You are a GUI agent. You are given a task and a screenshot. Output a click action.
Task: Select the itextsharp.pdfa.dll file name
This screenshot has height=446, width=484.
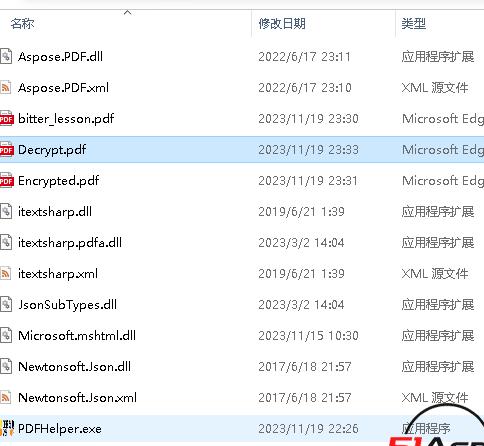coord(70,243)
